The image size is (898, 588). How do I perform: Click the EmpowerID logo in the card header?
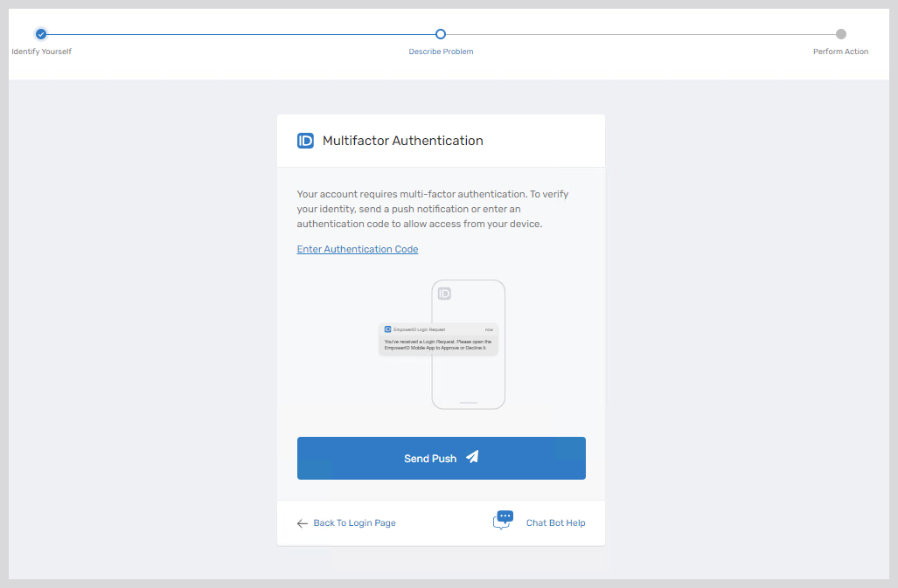click(x=305, y=140)
